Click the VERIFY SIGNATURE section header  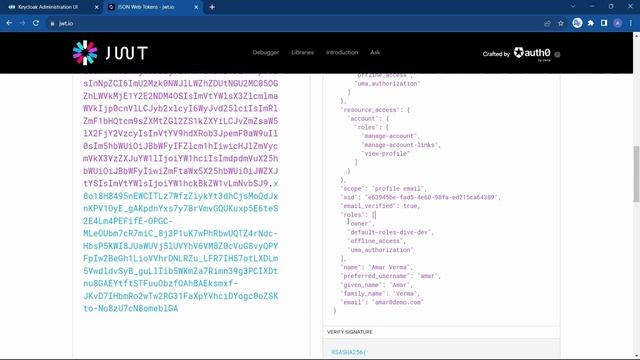350,332
